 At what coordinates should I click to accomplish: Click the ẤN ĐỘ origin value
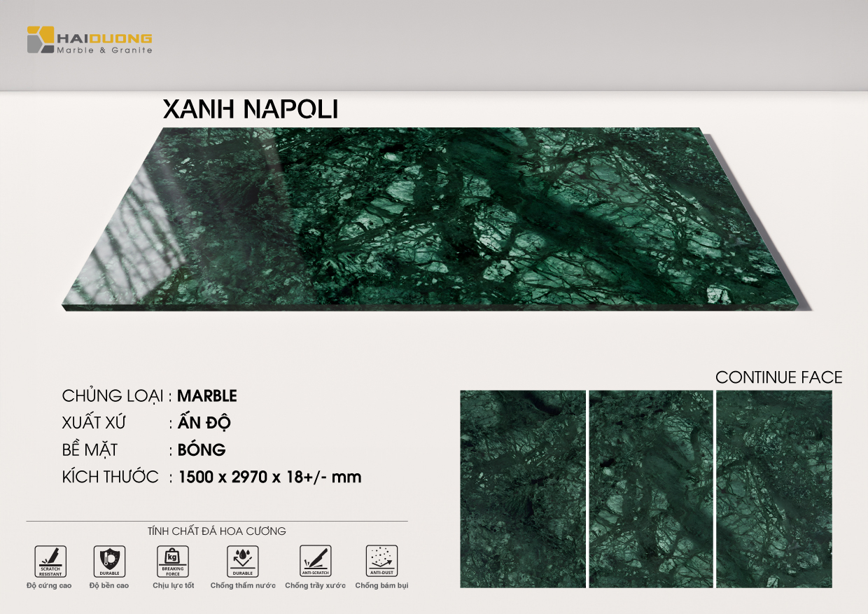204,423
